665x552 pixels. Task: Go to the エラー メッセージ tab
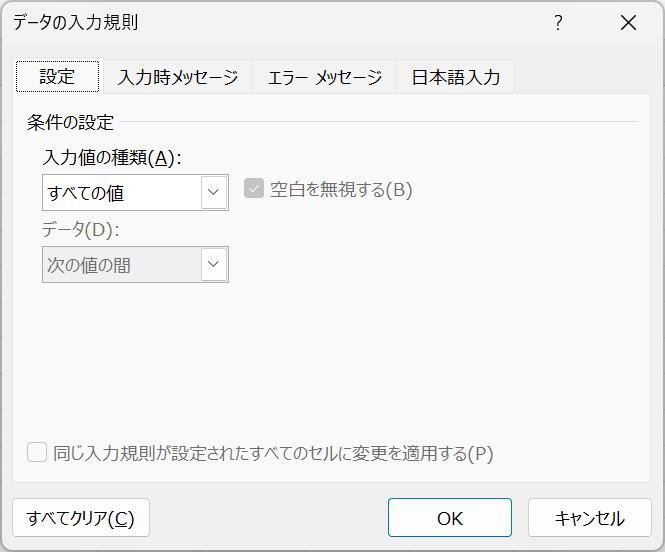(325, 77)
